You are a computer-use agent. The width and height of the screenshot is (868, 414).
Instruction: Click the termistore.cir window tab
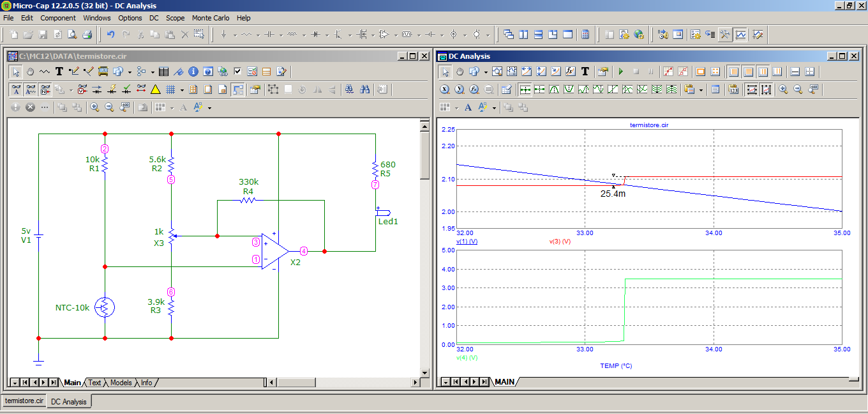tap(24, 401)
